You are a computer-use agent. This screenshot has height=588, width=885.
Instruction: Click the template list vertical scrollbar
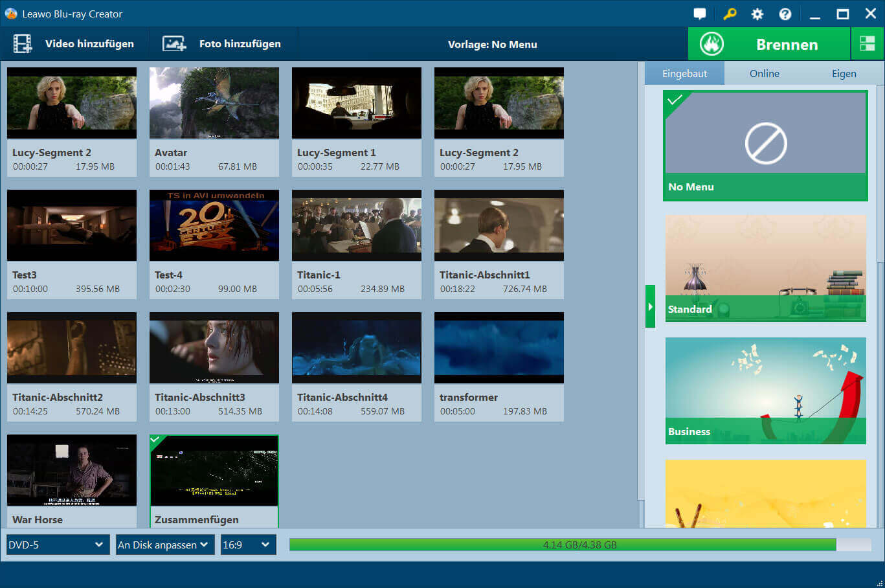pos(880,175)
